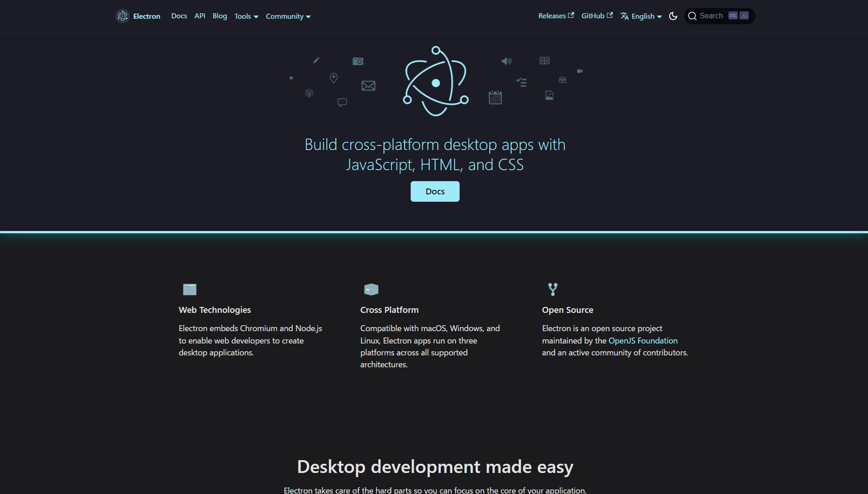Expand the Tools dropdown menu
868x494 pixels.
pyautogui.click(x=246, y=16)
